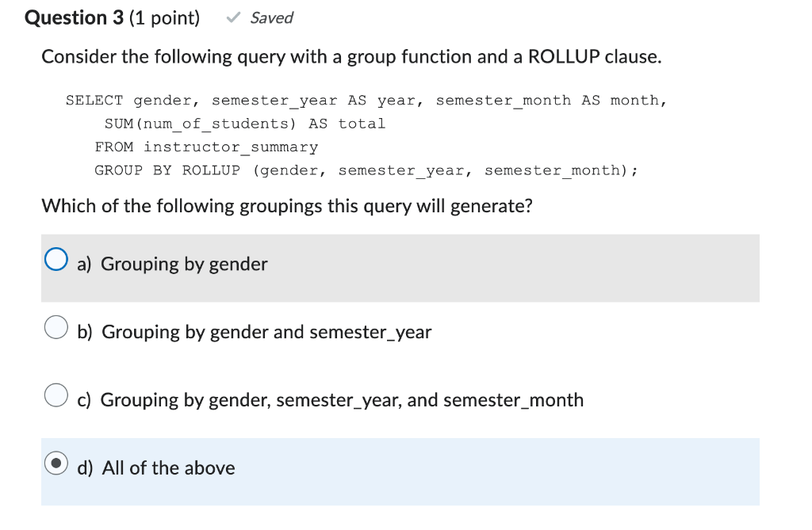Click the Saved status label
Image resolution: width=812 pixels, height=530 pixels.
tap(272, 17)
